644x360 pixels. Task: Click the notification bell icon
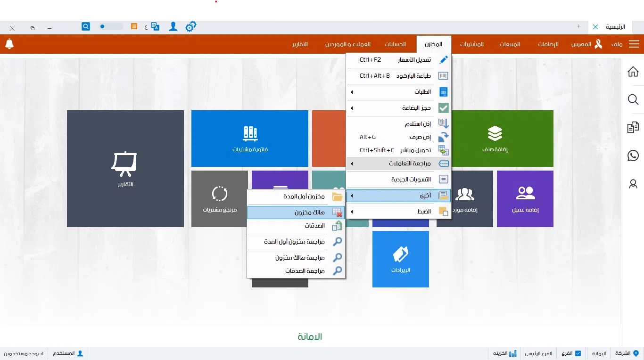(9, 44)
